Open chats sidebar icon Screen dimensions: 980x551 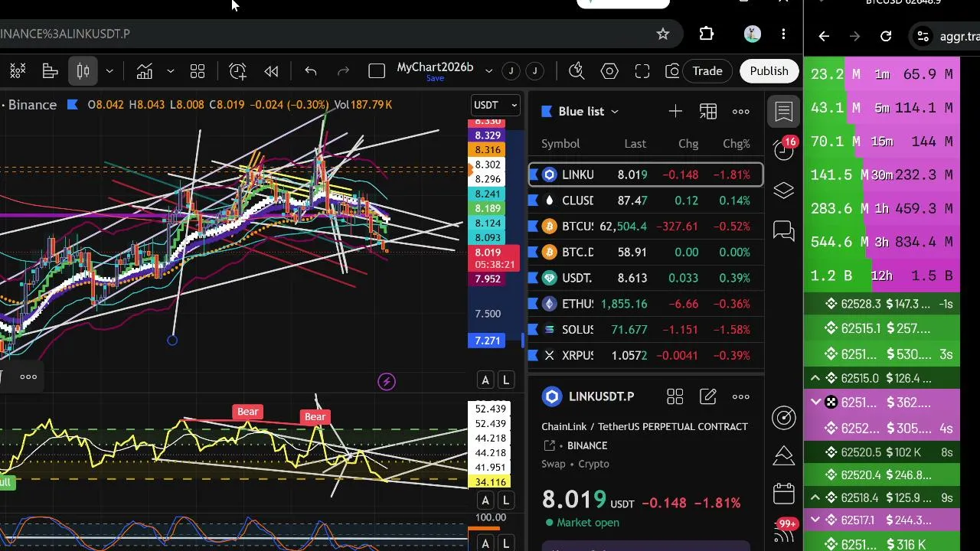pyautogui.click(x=784, y=230)
